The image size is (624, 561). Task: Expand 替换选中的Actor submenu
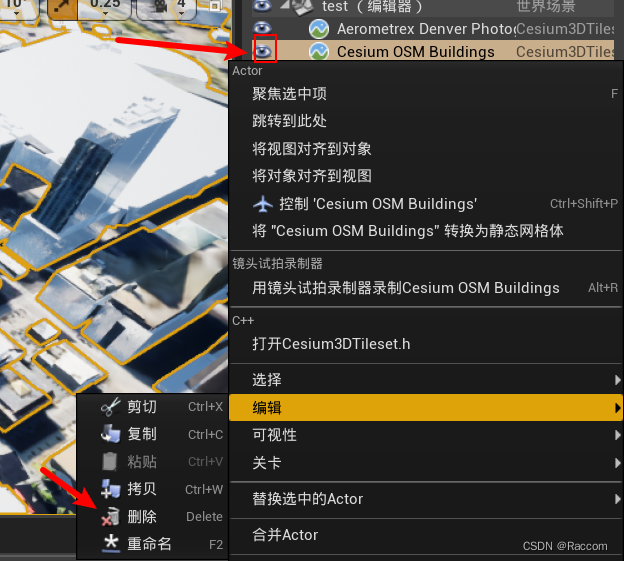pos(426,499)
